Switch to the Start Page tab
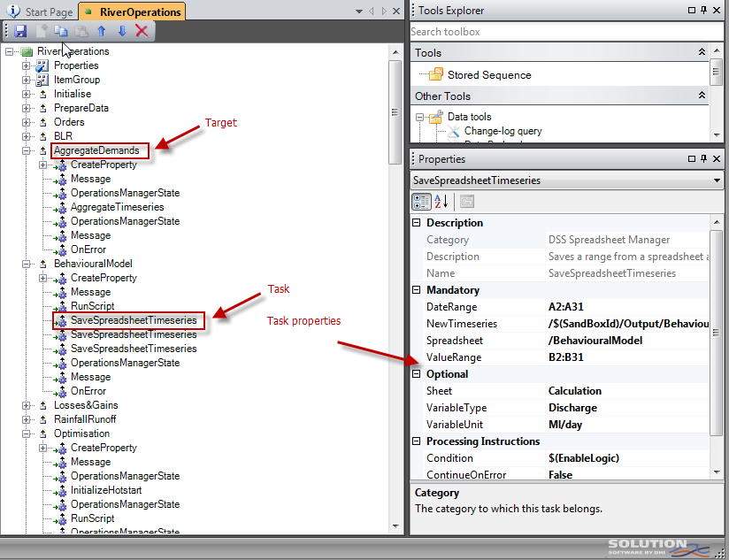729x560 pixels. click(x=41, y=12)
